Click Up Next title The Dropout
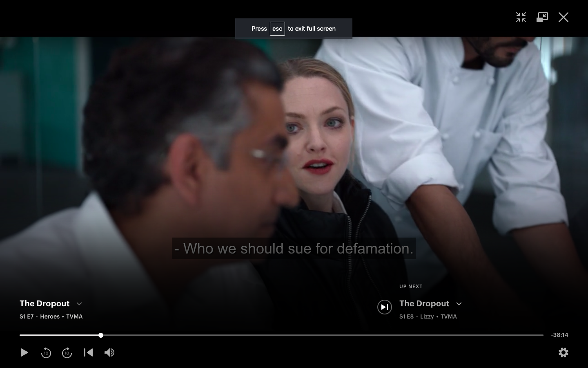Screen dimensions: 588x368 point(424,303)
